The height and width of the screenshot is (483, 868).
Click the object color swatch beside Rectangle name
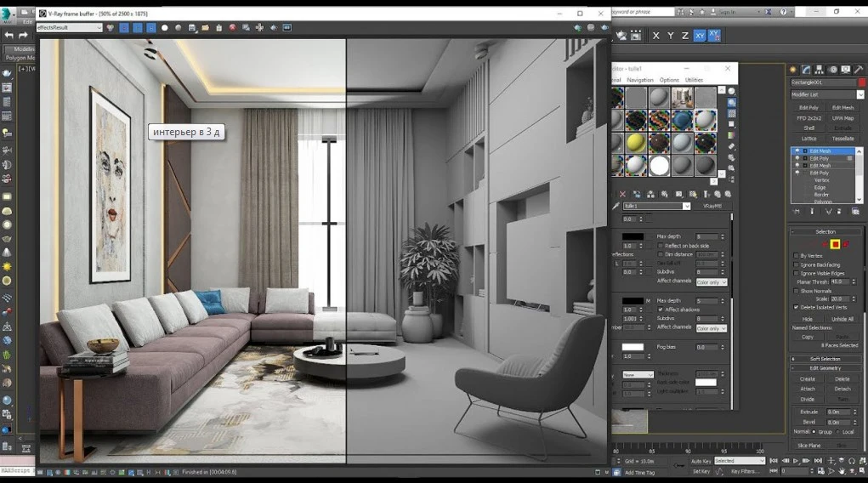(859, 82)
